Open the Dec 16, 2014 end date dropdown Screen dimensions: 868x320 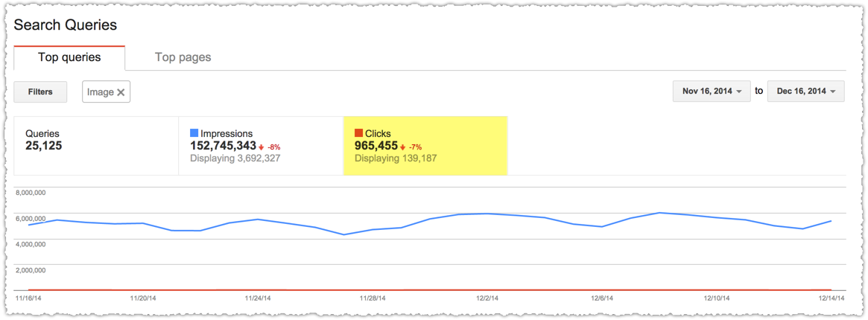(x=805, y=92)
